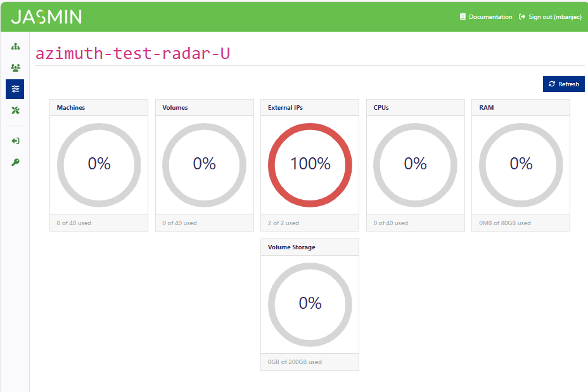Click the sitemap hierarchy icon in the sidebar
This screenshot has height=392, width=588.
[15, 47]
